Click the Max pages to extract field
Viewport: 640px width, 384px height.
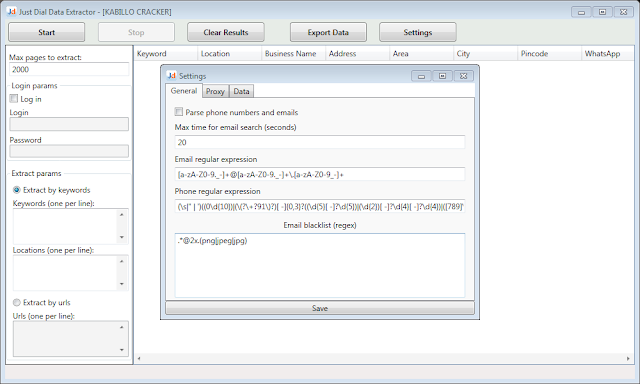pos(69,69)
